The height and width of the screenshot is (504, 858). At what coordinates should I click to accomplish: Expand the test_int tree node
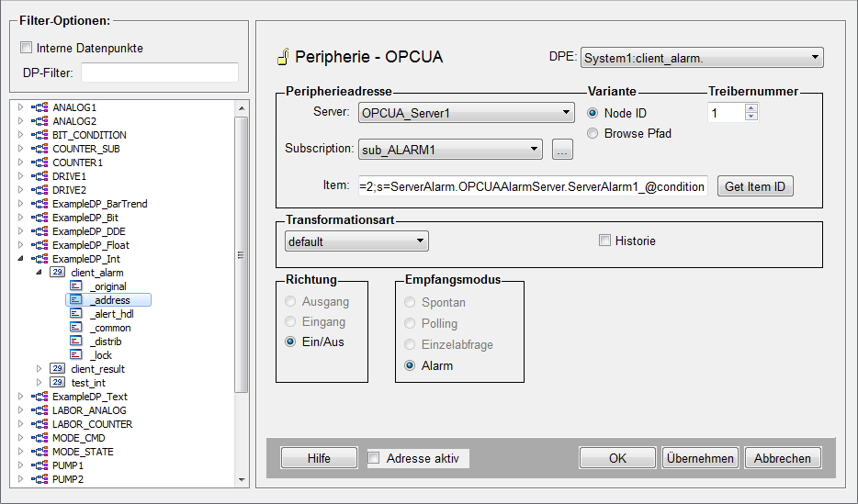39,383
